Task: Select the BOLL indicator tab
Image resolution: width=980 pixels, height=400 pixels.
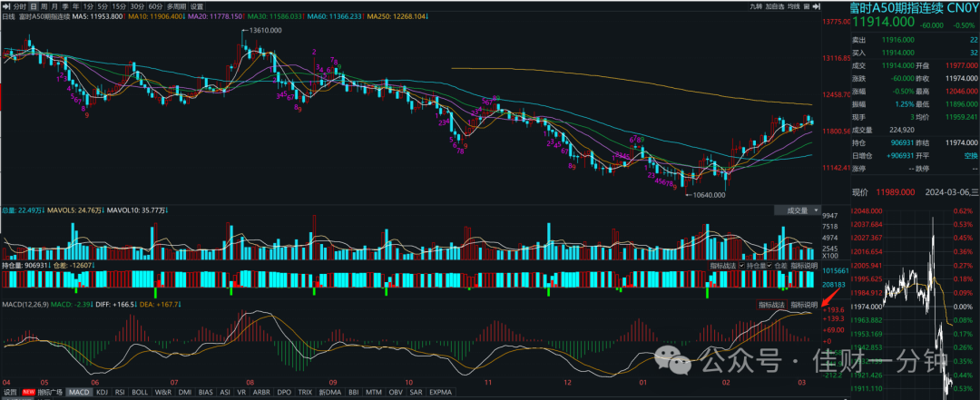Action: pos(140,392)
